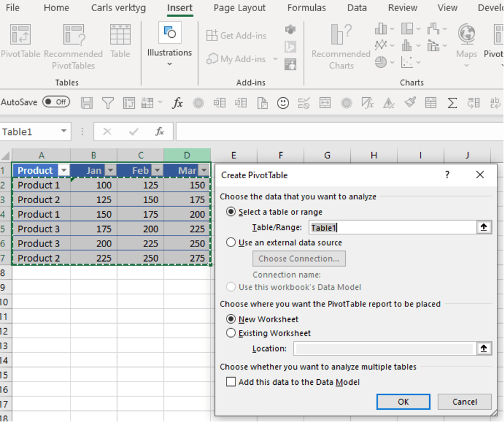Screen dimensions: 504x422
Task: Open the File tab
Action: [x=13, y=8]
